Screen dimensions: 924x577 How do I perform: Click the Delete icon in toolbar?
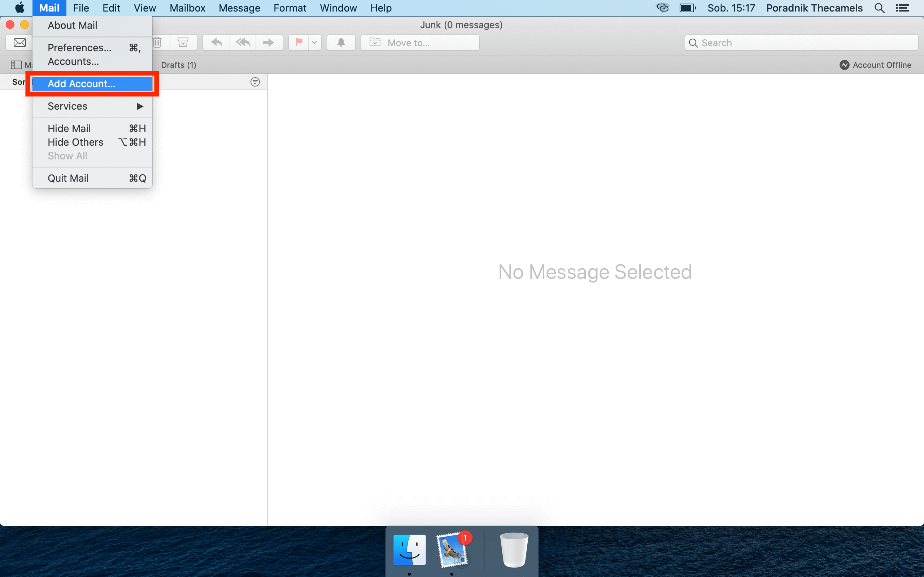point(156,42)
